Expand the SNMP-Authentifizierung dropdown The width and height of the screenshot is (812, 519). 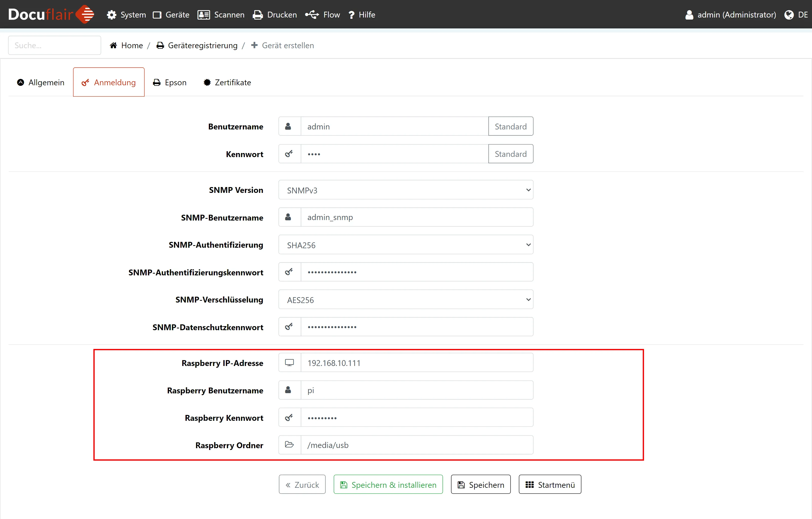click(x=406, y=245)
